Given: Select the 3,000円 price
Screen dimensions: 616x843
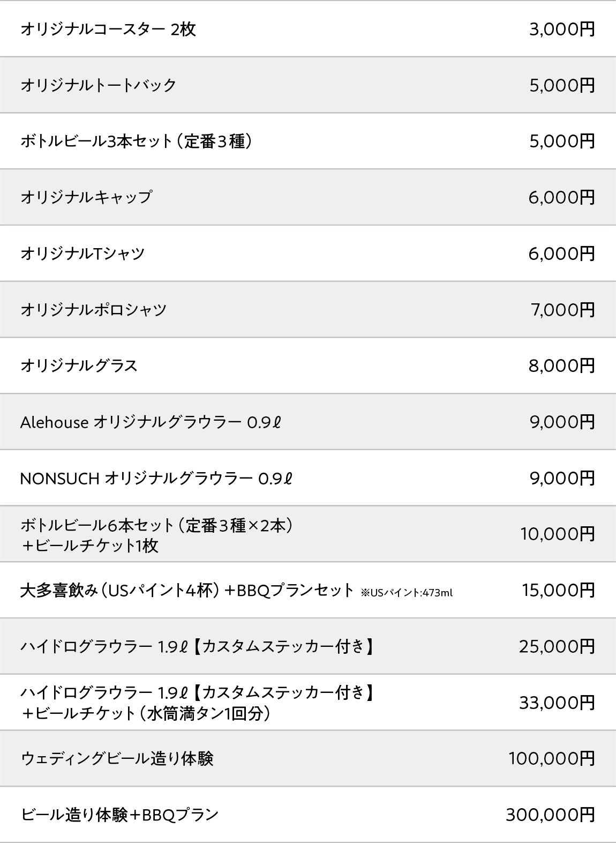Looking at the screenshot, I should 562,29.
